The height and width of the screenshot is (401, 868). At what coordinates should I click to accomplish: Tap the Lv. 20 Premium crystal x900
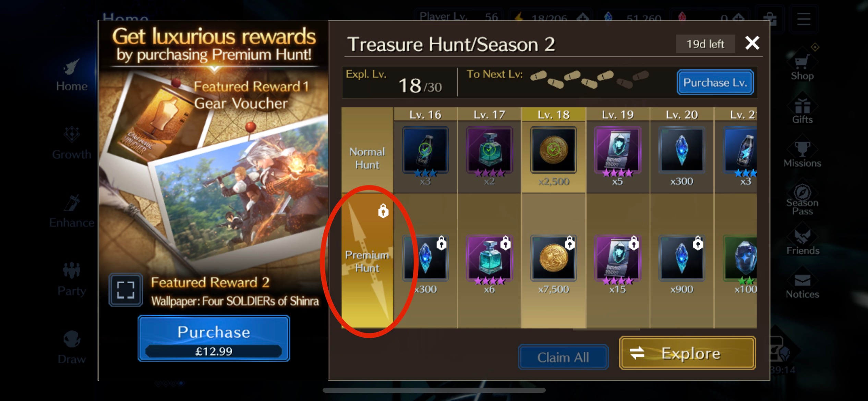pos(682,258)
